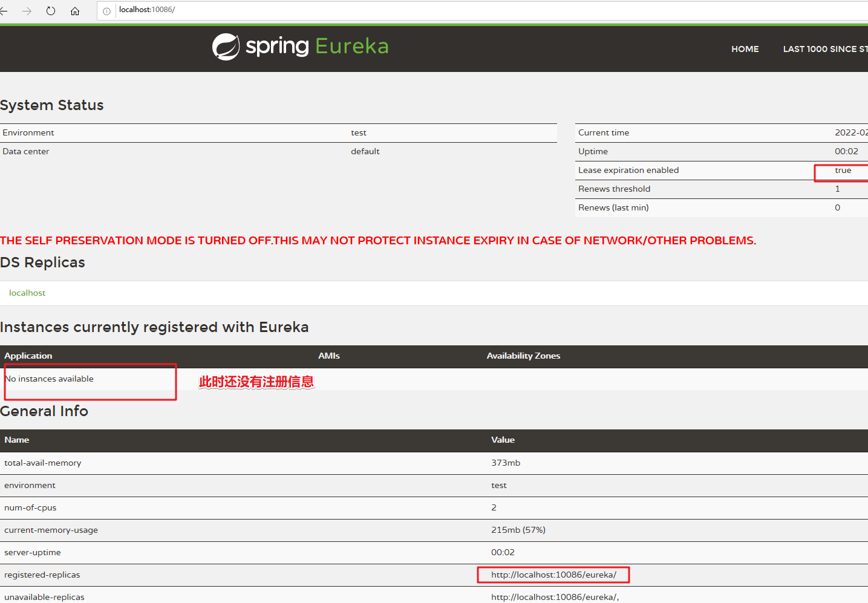Select the Environment label in System Status

click(28, 132)
